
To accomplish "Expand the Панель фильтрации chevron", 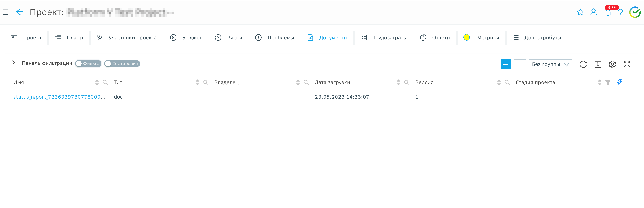I will [x=13, y=63].
